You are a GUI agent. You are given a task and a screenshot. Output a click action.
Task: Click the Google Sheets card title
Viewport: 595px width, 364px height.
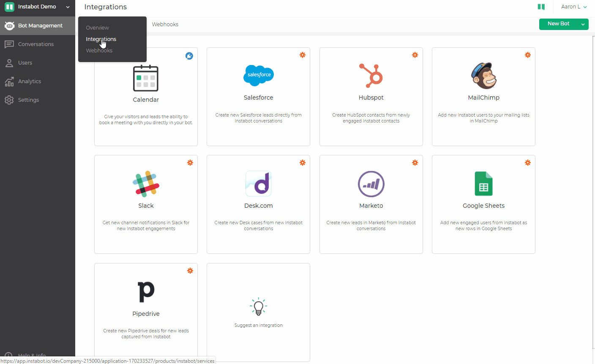tap(484, 206)
